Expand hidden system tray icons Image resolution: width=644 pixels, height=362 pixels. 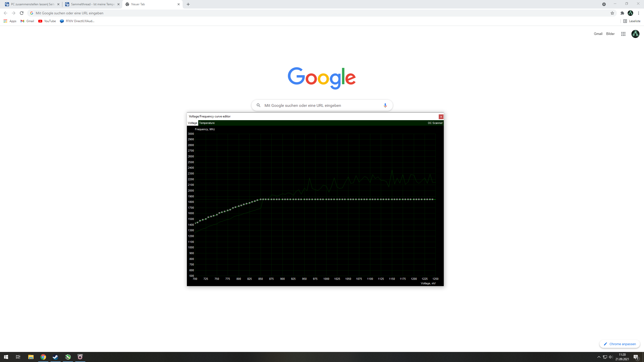pos(599,357)
